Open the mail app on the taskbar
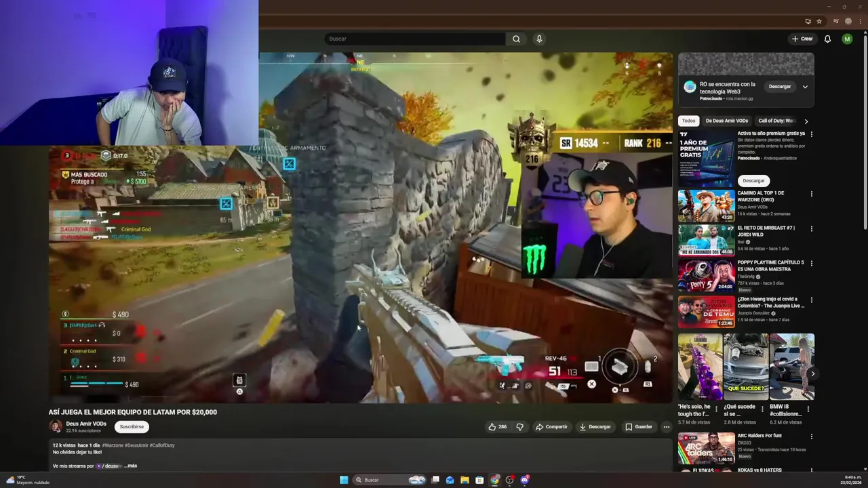This screenshot has width=868, height=488. pyautogui.click(x=450, y=480)
